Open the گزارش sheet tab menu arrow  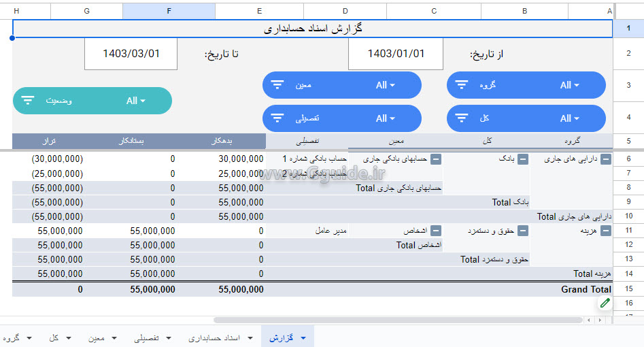point(303,338)
